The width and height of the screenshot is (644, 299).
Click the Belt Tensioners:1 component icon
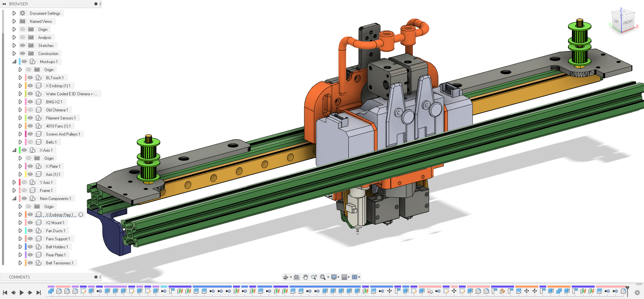[x=39, y=263]
